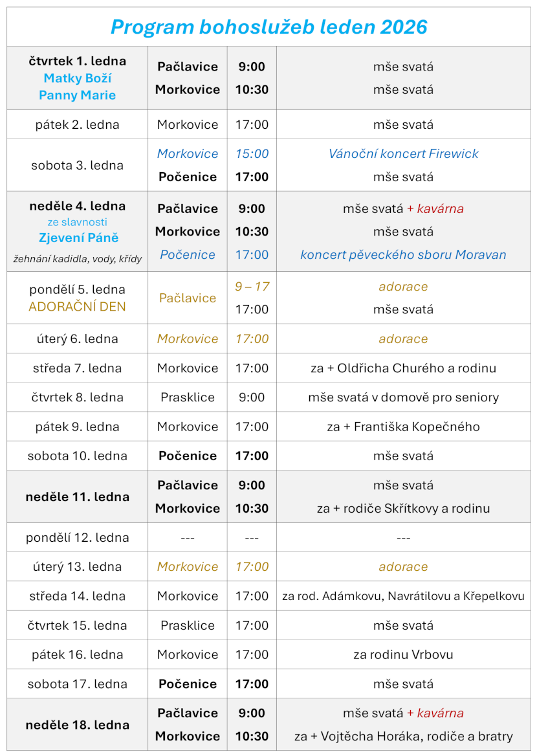The height and width of the screenshot is (756, 537).
Task: Select 'za + rodiče Skřítkovy a rodinu'
Action: point(403,509)
